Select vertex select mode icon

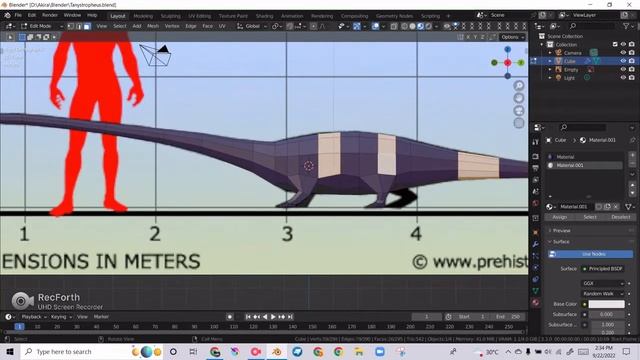71,26
